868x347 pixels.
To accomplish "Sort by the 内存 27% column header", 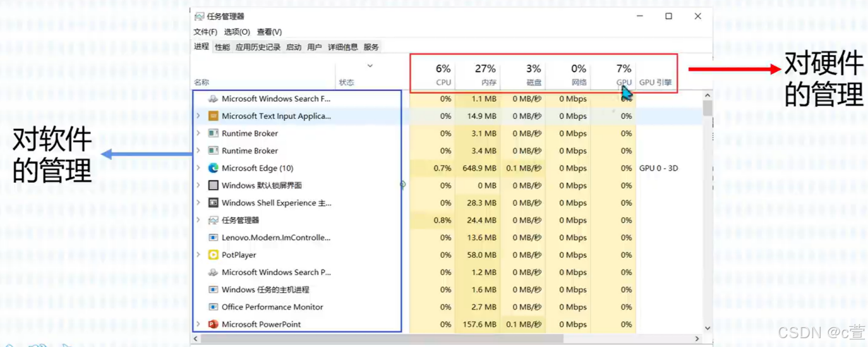I will [x=478, y=74].
